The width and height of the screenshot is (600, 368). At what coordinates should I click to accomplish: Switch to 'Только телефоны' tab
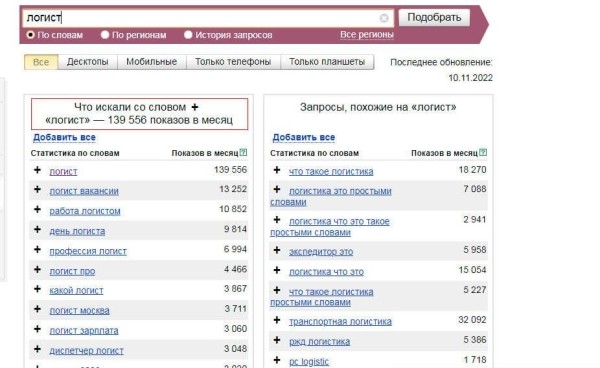click(x=233, y=62)
